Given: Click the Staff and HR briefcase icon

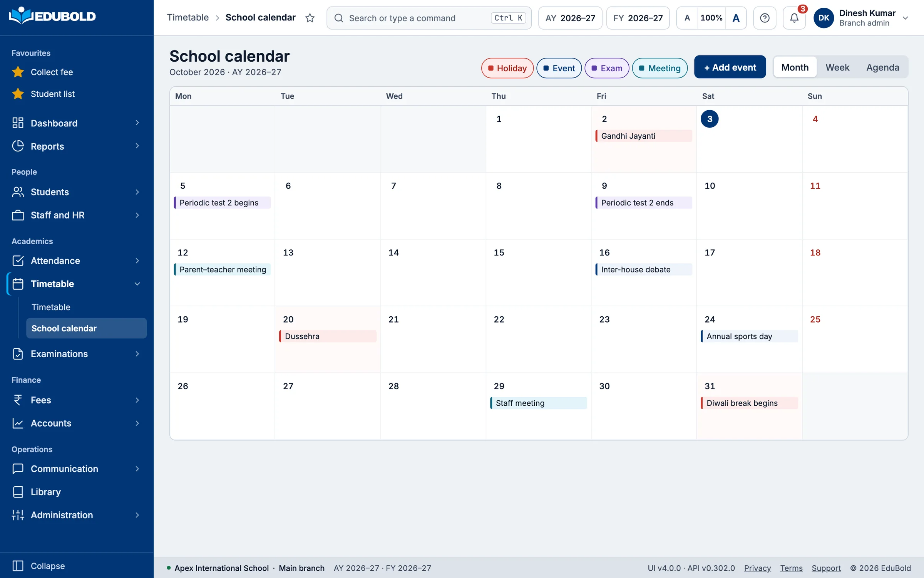Looking at the screenshot, I should [x=18, y=215].
